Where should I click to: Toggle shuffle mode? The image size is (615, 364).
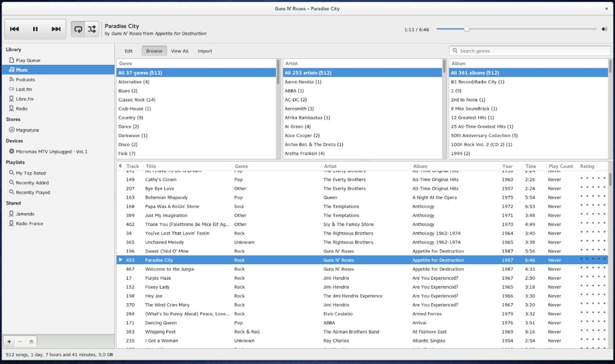(92, 29)
